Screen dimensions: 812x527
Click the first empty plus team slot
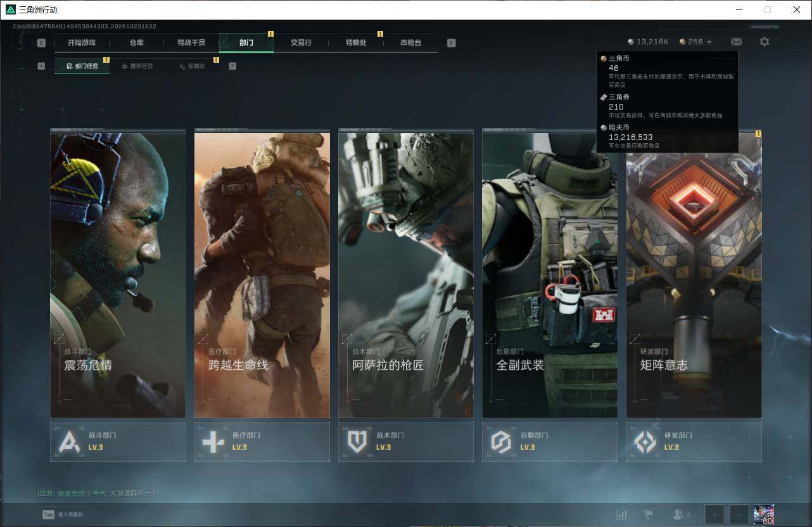(714, 514)
